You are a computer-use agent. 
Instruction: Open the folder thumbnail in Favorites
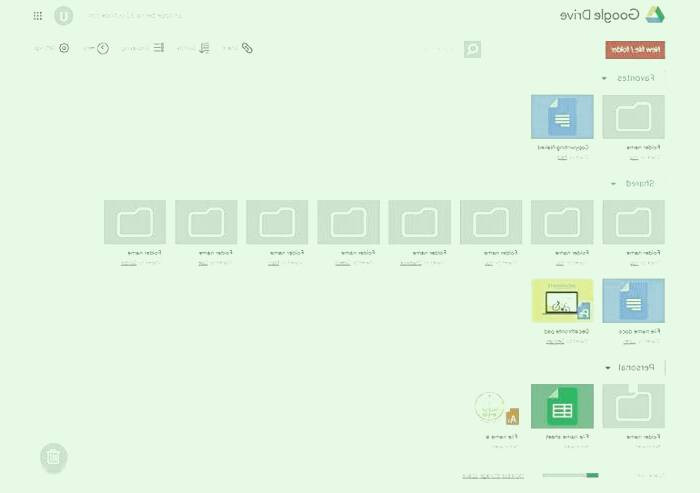633,117
